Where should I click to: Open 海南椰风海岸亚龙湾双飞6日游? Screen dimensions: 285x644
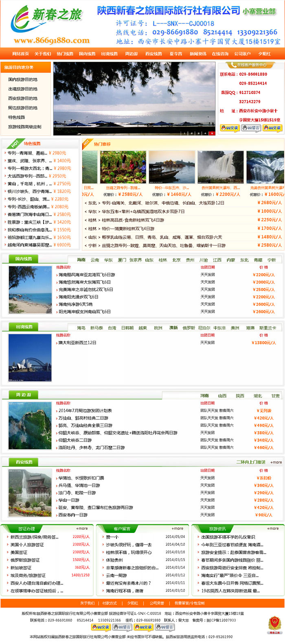point(87,275)
